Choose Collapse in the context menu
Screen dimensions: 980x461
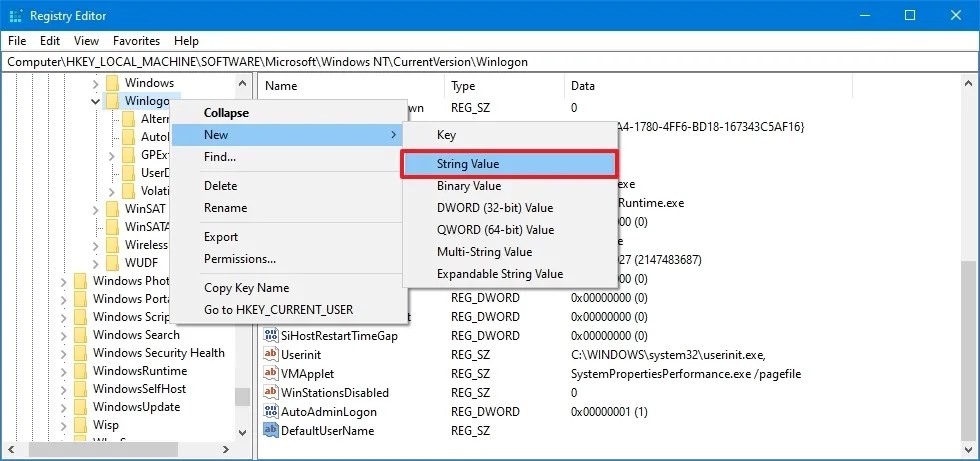tap(289, 113)
